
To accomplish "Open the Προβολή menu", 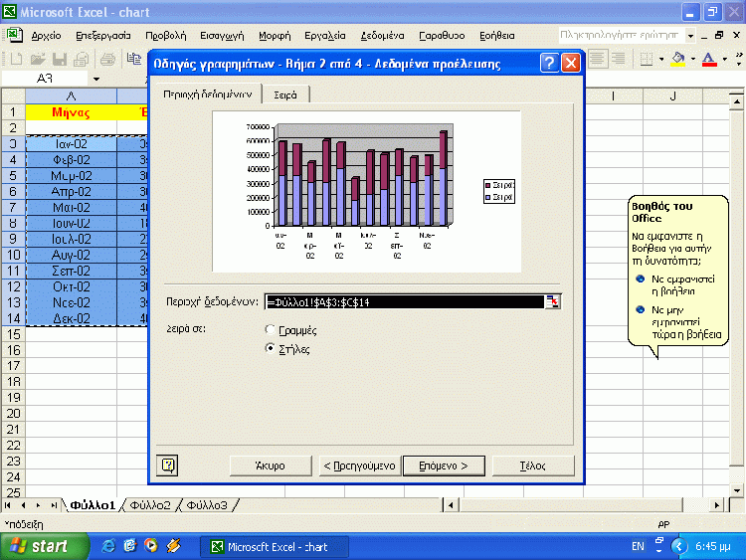I will pyautogui.click(x=165, y=35).
